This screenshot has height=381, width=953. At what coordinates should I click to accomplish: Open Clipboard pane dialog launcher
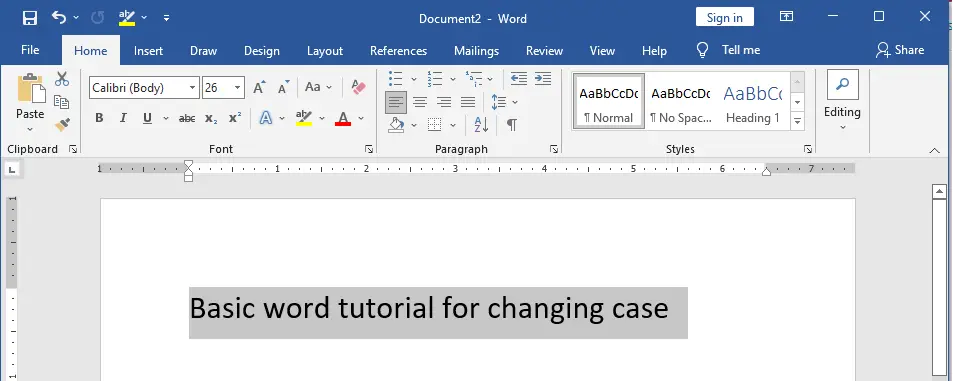click(73, 149)
